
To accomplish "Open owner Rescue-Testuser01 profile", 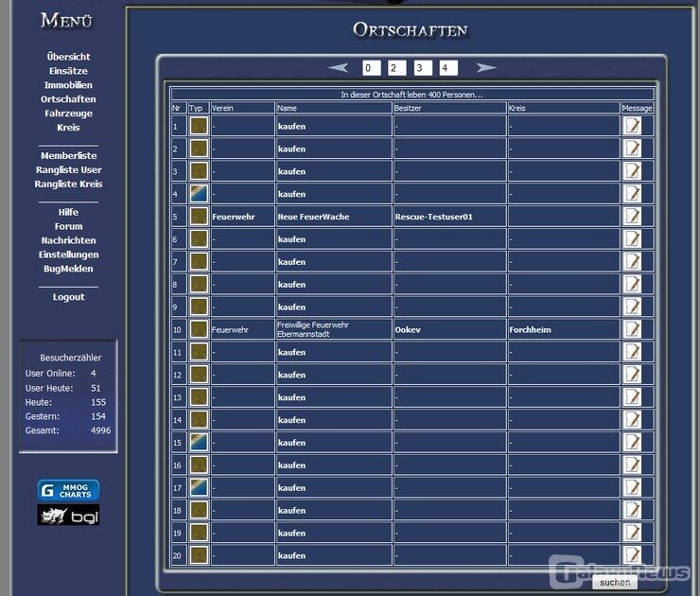I will [x=433, y=217].
